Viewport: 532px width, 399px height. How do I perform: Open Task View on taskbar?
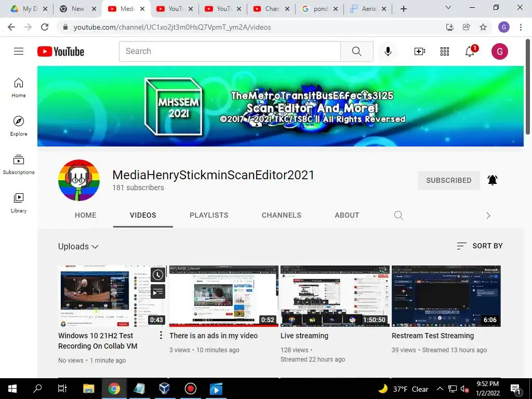[62, 389]
